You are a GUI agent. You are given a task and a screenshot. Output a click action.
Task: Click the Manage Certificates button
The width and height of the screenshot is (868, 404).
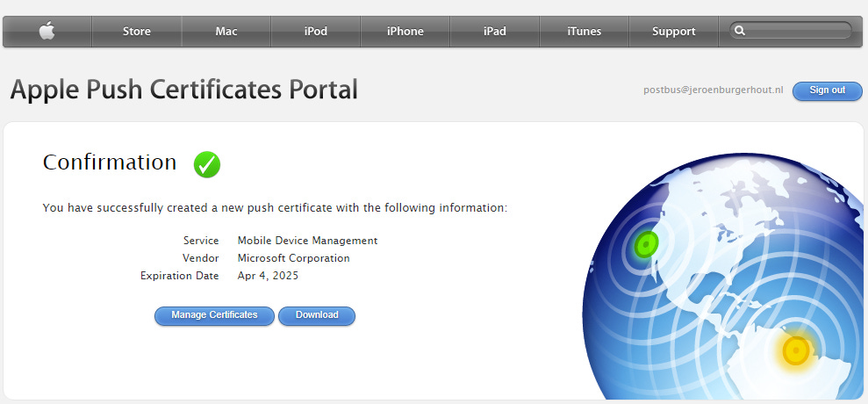[x=214, y=315]
